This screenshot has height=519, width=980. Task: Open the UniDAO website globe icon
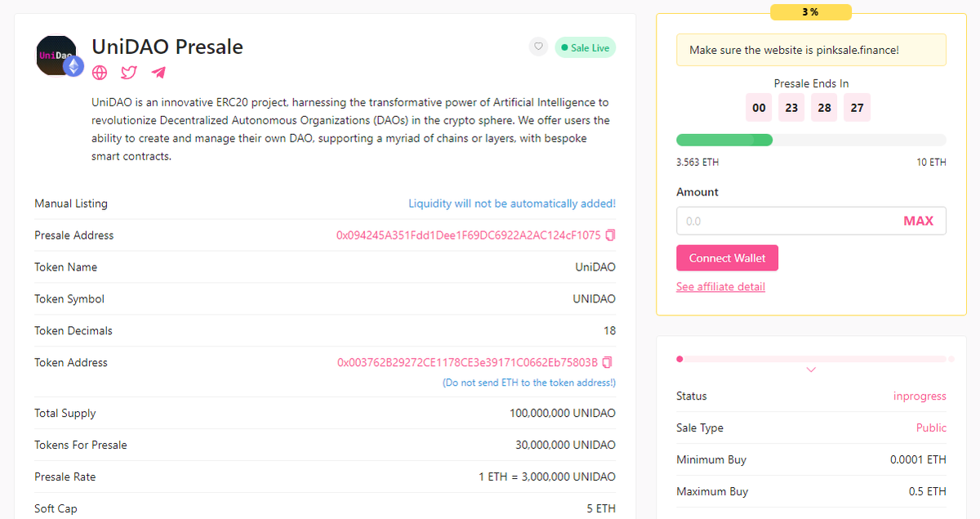click(x=100, y=73)
